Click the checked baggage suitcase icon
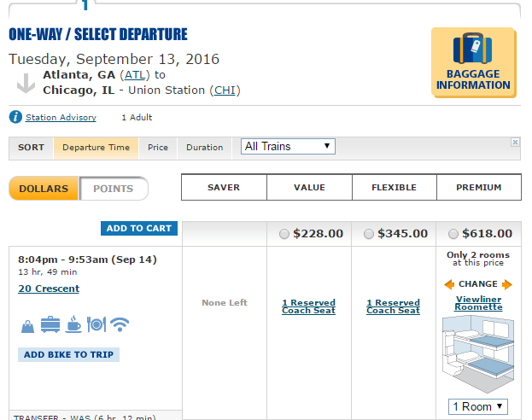This screenshot has height=420, width=532. (x=50, y=324)
